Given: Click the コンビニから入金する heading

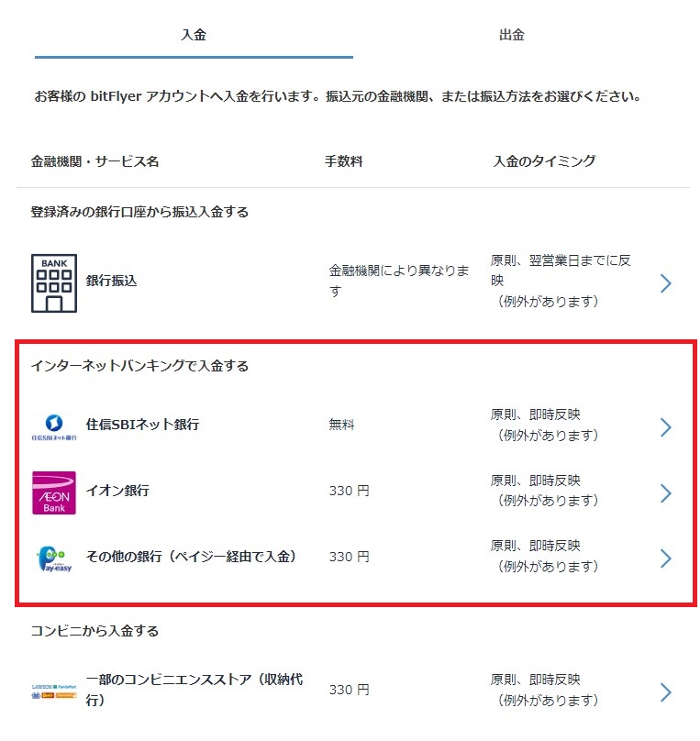Looking at the screenshot, I should pos(94,631).
